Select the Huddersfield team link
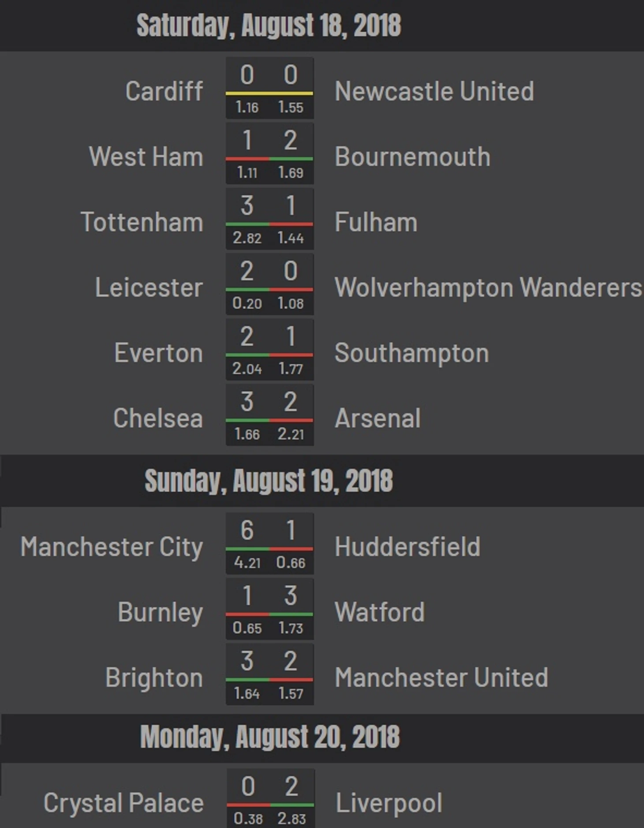 tap(407, 547)
